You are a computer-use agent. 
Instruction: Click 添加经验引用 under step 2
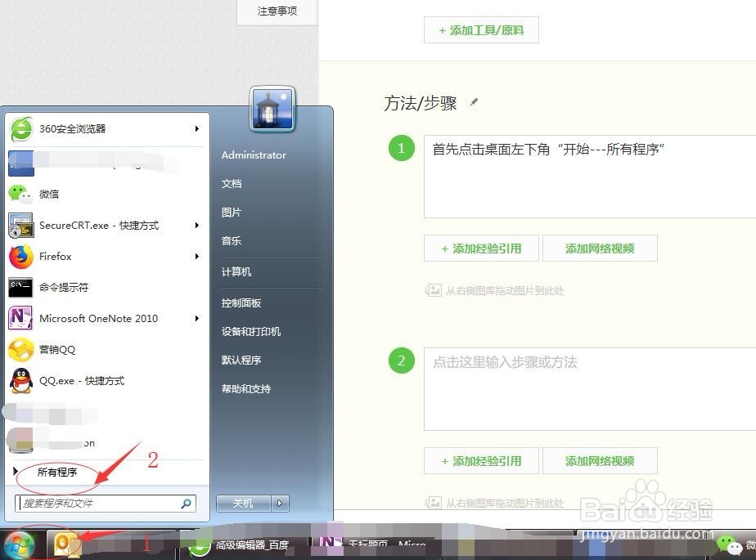[x=481, y=461]
